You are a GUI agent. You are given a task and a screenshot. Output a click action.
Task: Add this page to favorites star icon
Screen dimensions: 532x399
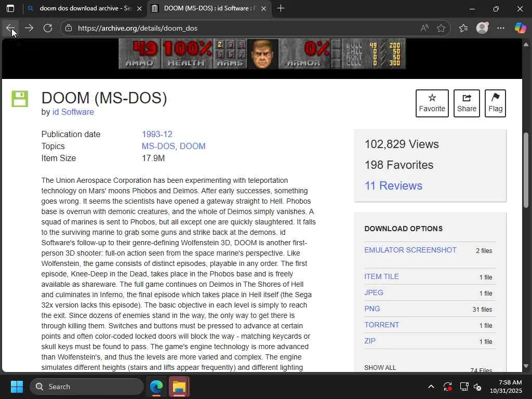441,28
